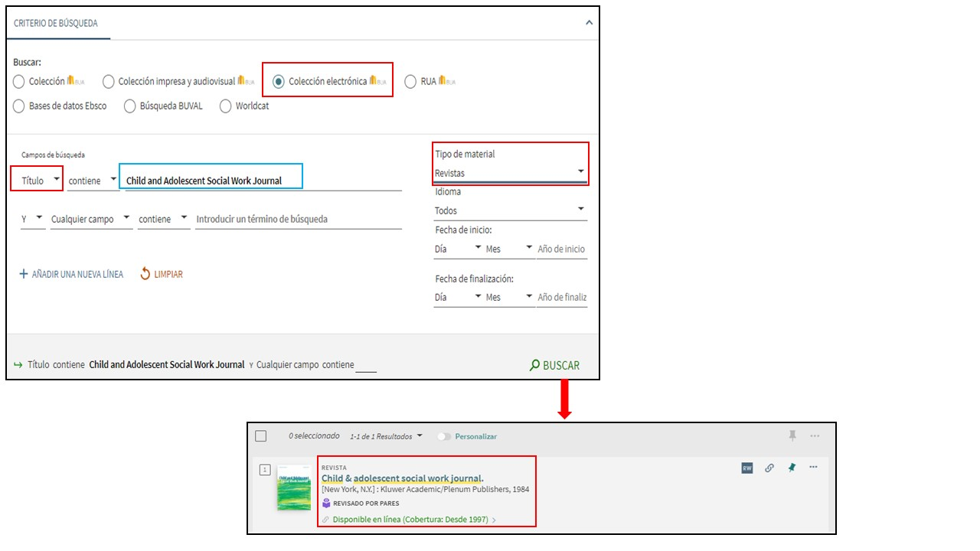Collapse the Criterio de Búsqueda panel
This screenshot has width=980, height=551.
click(589, 23)
